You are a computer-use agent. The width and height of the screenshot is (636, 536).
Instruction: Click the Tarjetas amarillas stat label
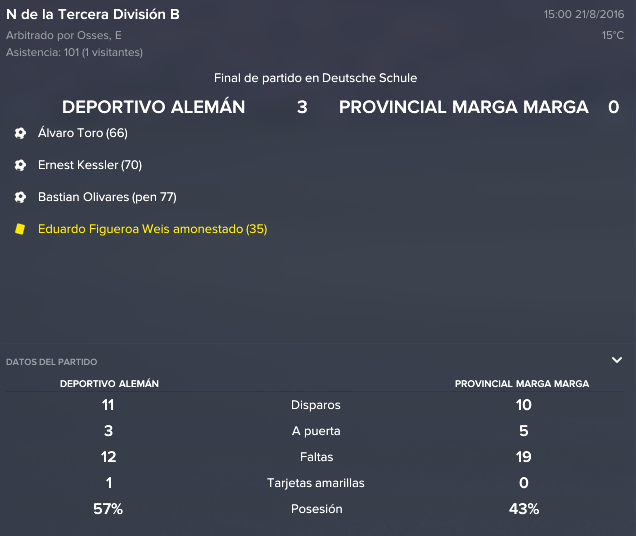point(316,483)
